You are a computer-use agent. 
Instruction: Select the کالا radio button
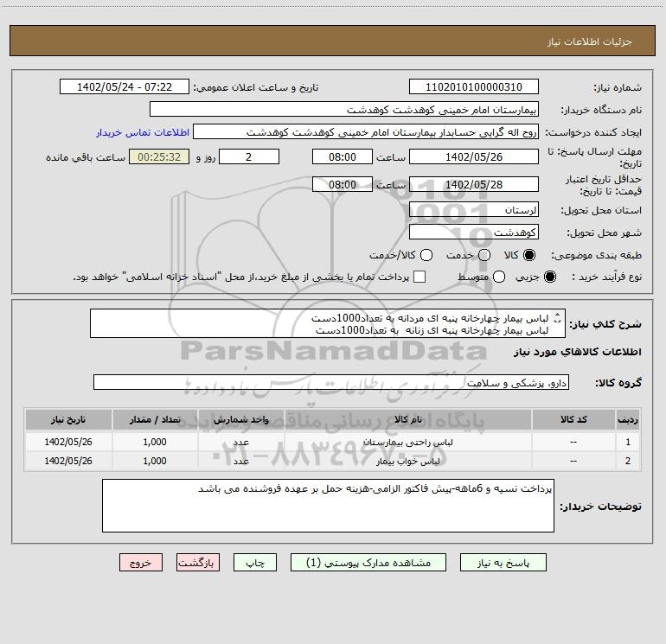point(529,255)
